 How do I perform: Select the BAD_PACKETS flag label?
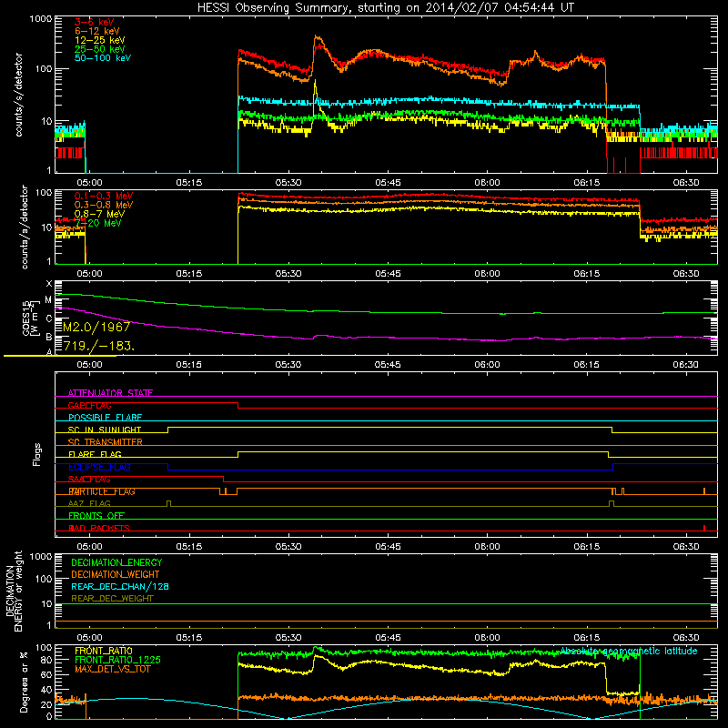99,528
